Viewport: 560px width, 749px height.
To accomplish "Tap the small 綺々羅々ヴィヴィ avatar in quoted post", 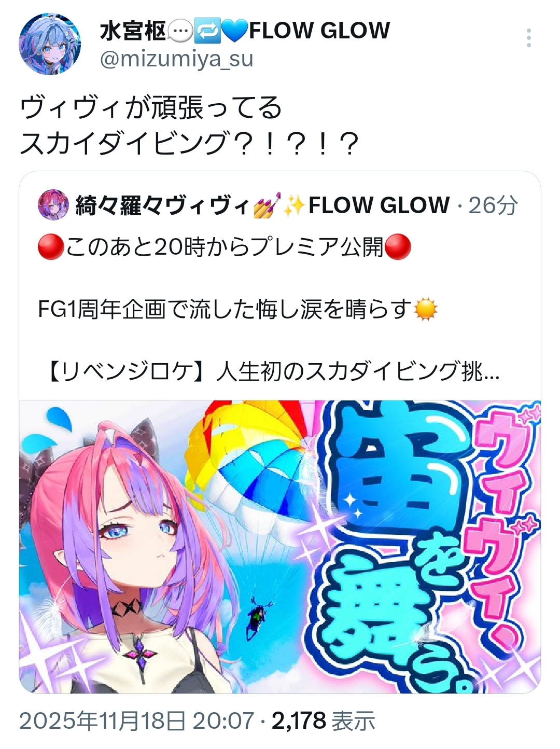I will tap(53, 205).
